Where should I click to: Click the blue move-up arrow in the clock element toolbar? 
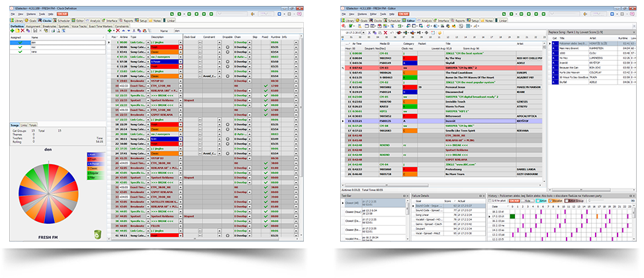tap(124, 31)
